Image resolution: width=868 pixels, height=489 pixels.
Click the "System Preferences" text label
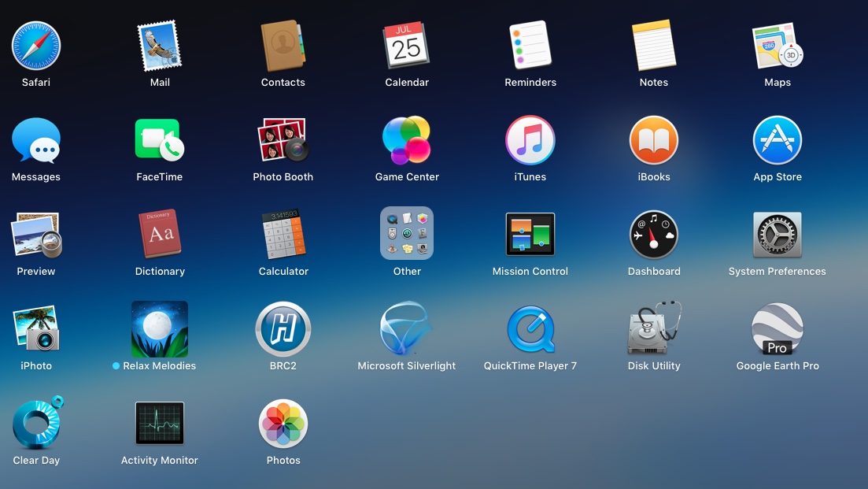(778, 272)
